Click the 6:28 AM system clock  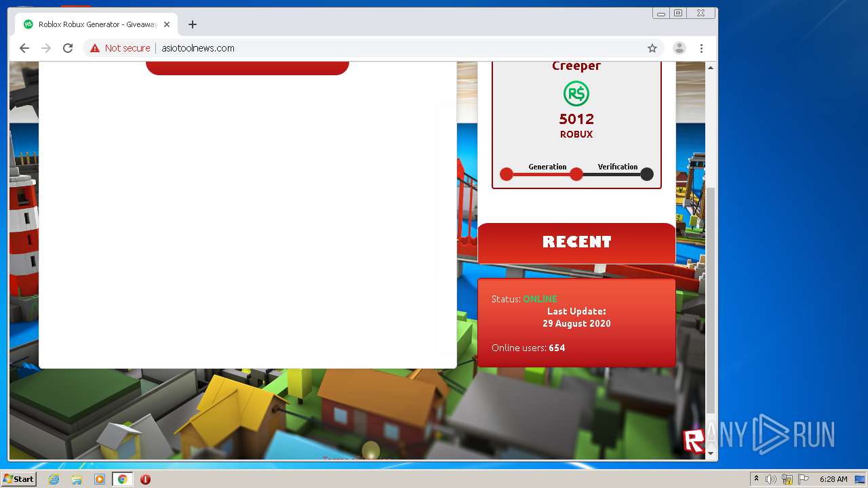[x=833, y=479]
